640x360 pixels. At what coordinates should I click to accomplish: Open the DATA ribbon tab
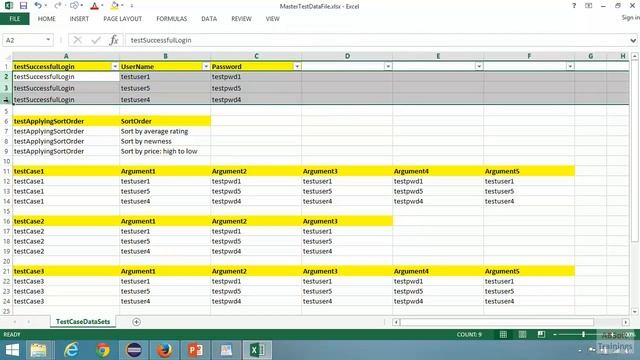click(x=209, y=19)
